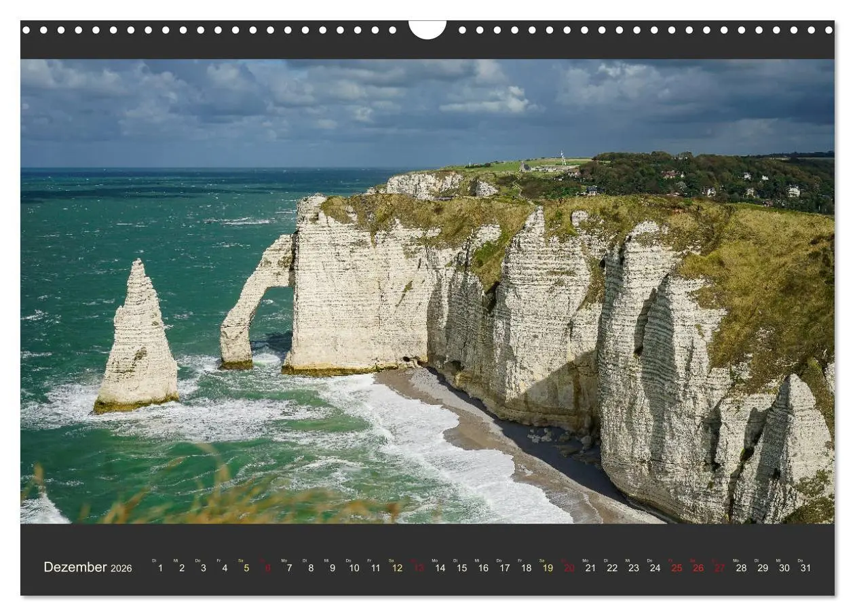The height and width of the screenshot is (616, 855).
Task: Select the red Sunday 6 date
Action: point(267,569)
